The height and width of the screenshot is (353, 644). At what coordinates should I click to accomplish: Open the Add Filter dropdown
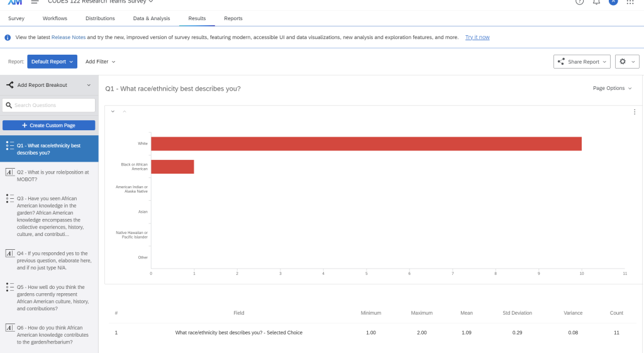(100, 62)
